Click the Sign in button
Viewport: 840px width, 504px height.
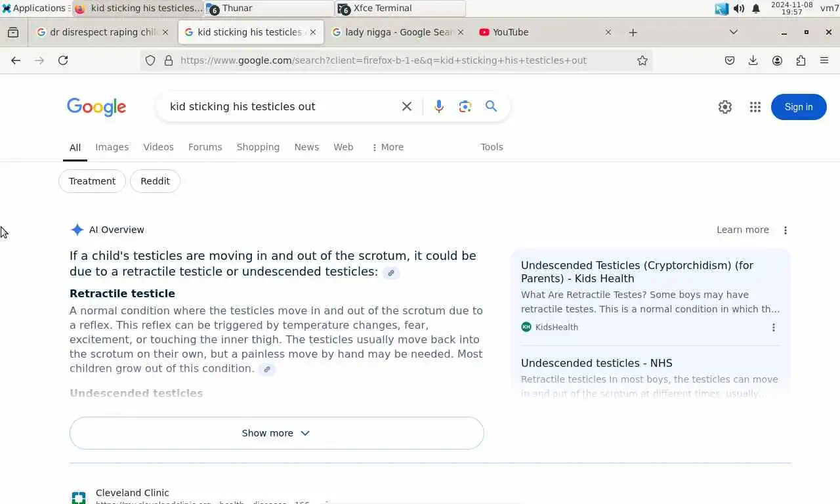[799, 107]
